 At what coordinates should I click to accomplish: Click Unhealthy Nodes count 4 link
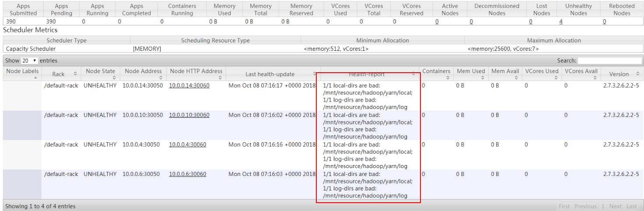coord(561,21)
